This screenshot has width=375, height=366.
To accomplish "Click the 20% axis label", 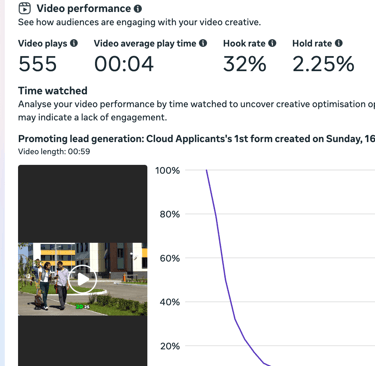I will click(x=170, y=346).
